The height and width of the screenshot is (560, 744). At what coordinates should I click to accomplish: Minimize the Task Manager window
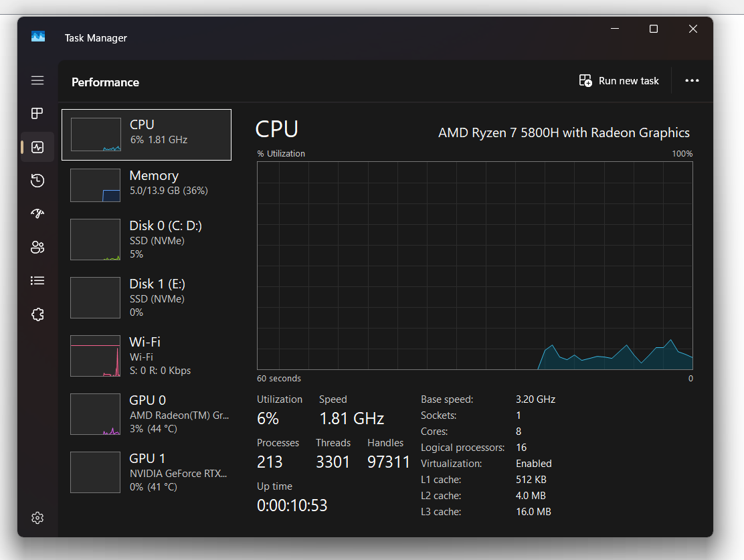coord(615,29)
